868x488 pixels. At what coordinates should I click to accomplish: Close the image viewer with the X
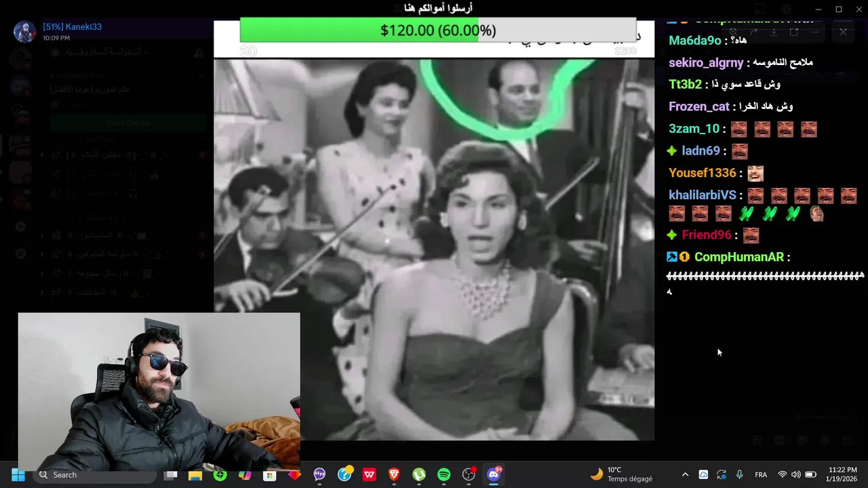pyautogui.click(x=843, y=32)
